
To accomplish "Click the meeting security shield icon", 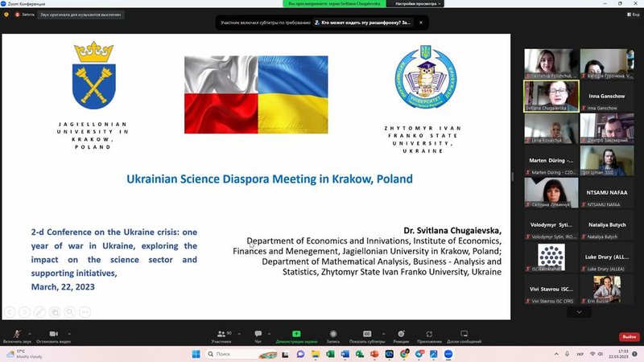I will 6,14.
